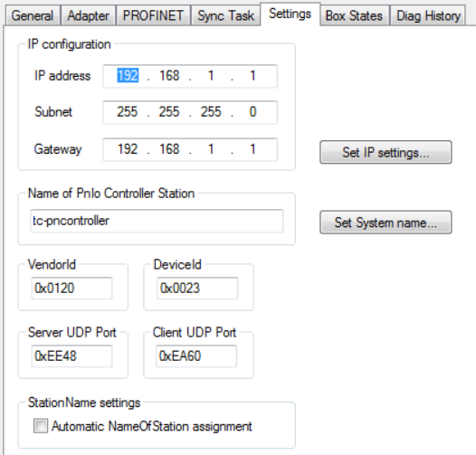Select the PROFINET tab
Viewport: 476px width, 455px height.
click(153, 15)
